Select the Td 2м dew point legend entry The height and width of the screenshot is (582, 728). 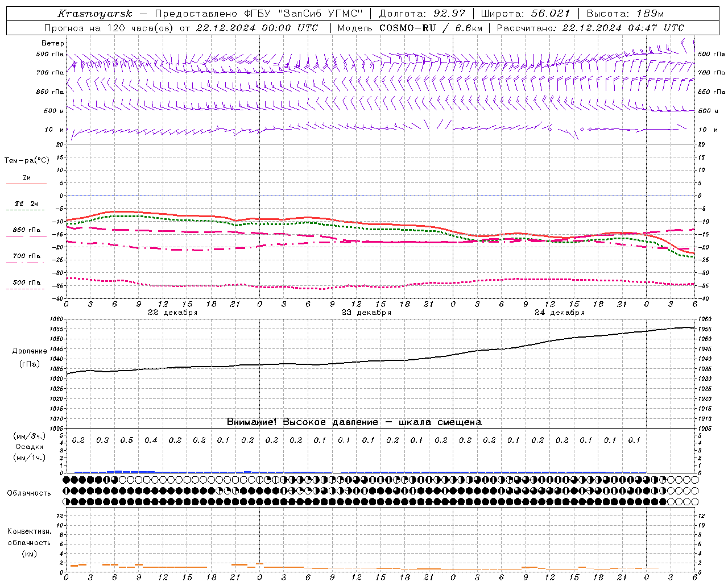point(26,203)
